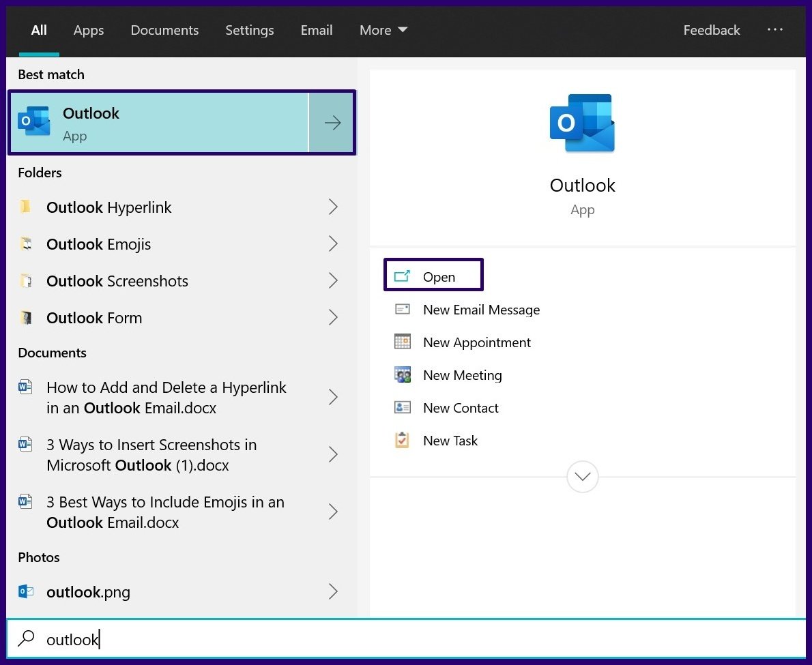The height and width of the screenshot is (665, 812).
Task: Click the New Task clipboard icon
Action: 402,440
